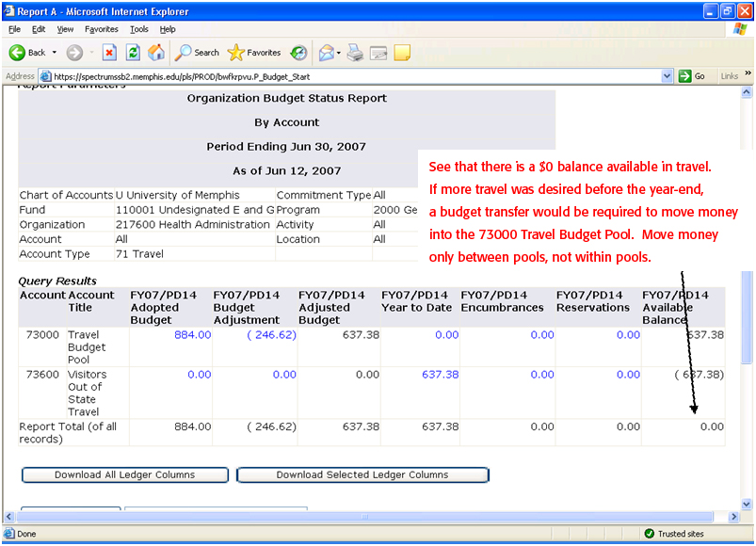This screenshot has width=756, height=546.
Task: Expand the Back button history dropdown arrow
Action: point(55,53)
